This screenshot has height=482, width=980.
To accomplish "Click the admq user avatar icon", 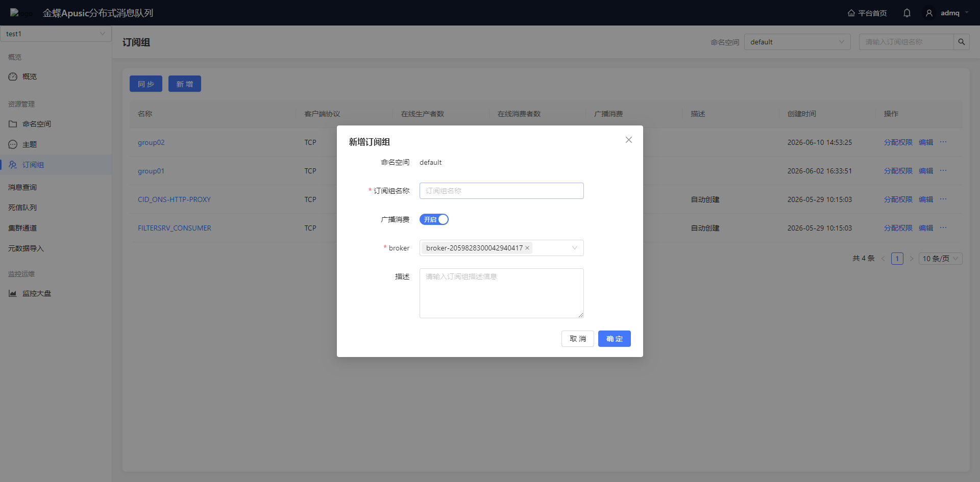I will (x=929, y=13).
